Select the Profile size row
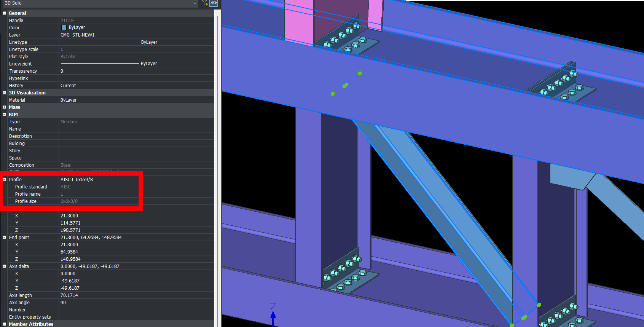The image size is (644, 327). [111, 201]
